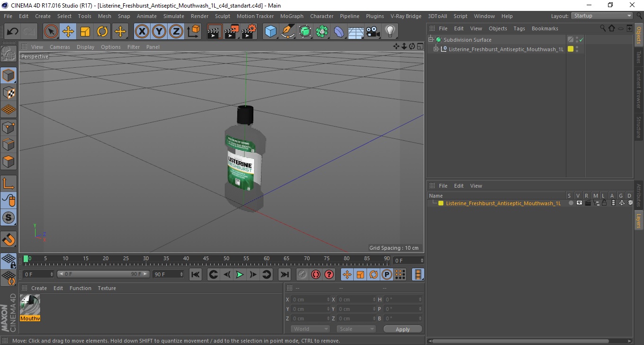Viewport: 644px width, 345px height.
Task: Switch to Edges mode
Action: (9, 144)
